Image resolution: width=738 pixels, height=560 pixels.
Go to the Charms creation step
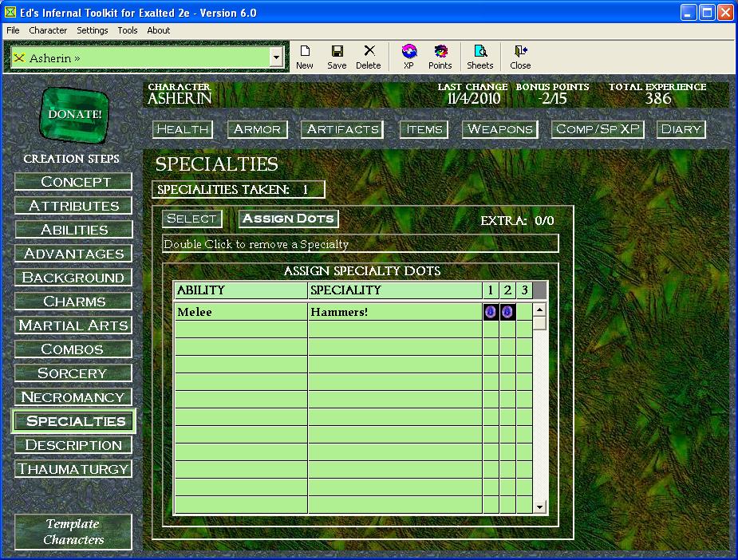pos(73,302)
